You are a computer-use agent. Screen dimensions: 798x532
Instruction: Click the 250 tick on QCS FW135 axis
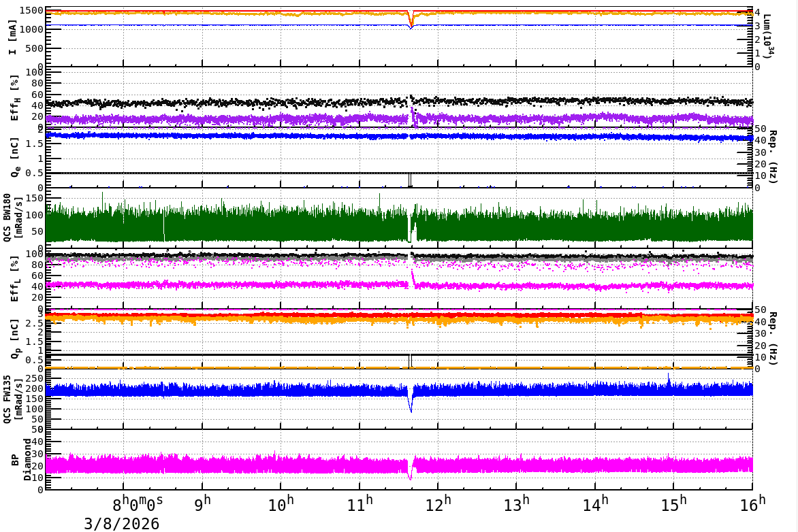35,379
